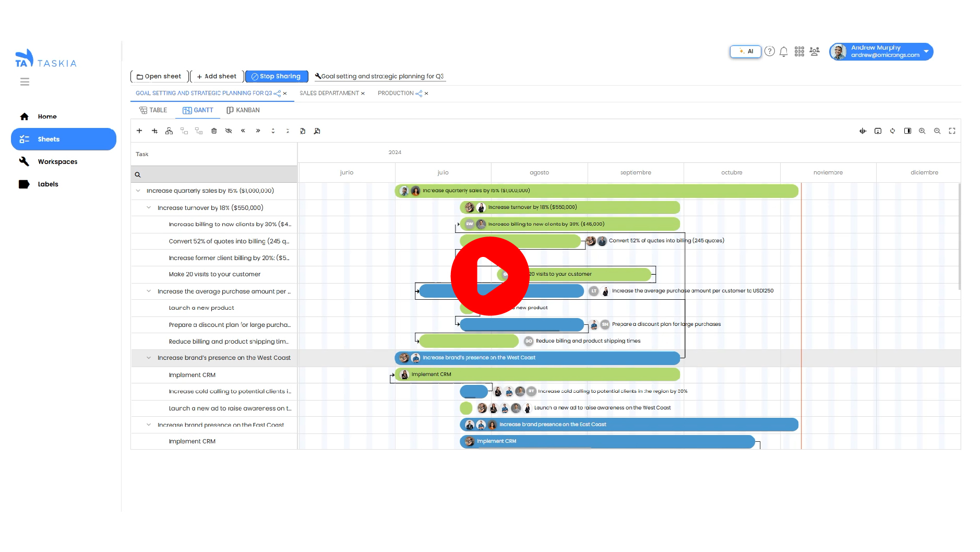Toggle the sidebar hamburger menu
The image size is (980, 552).
point(25,82)
